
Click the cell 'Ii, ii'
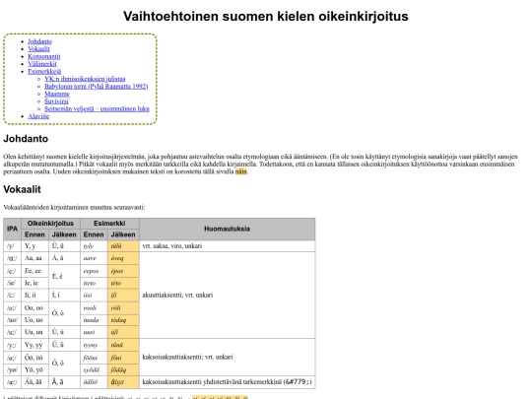(34, 296)
